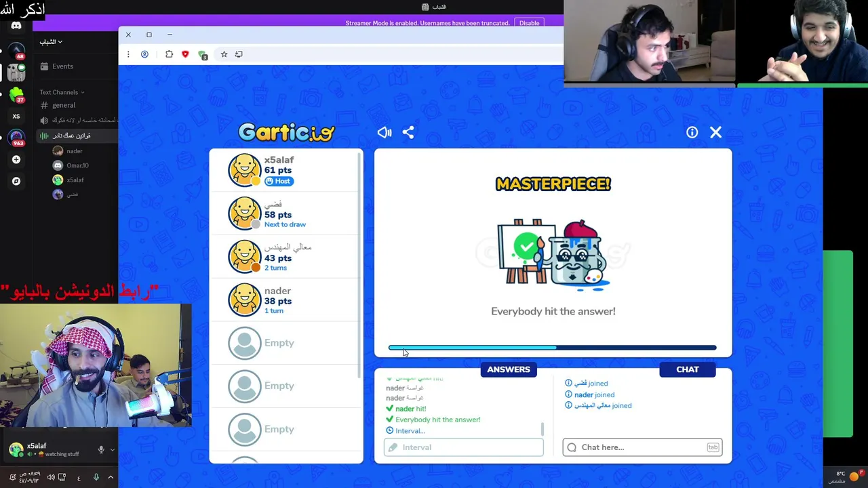The height and width of the screenshot is (488, 868).
Task: Click 'nader joined' in the chat
Action: coord(594,394)
